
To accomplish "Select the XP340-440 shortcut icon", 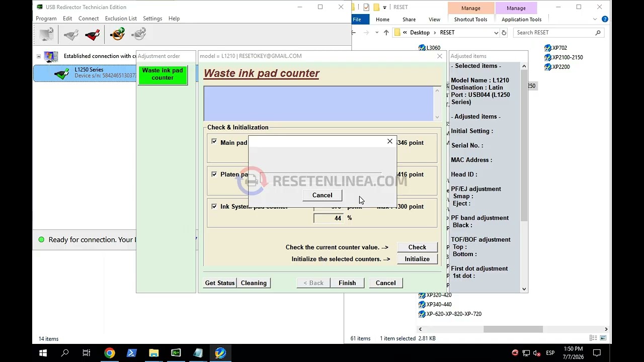I will click(422, 305).
